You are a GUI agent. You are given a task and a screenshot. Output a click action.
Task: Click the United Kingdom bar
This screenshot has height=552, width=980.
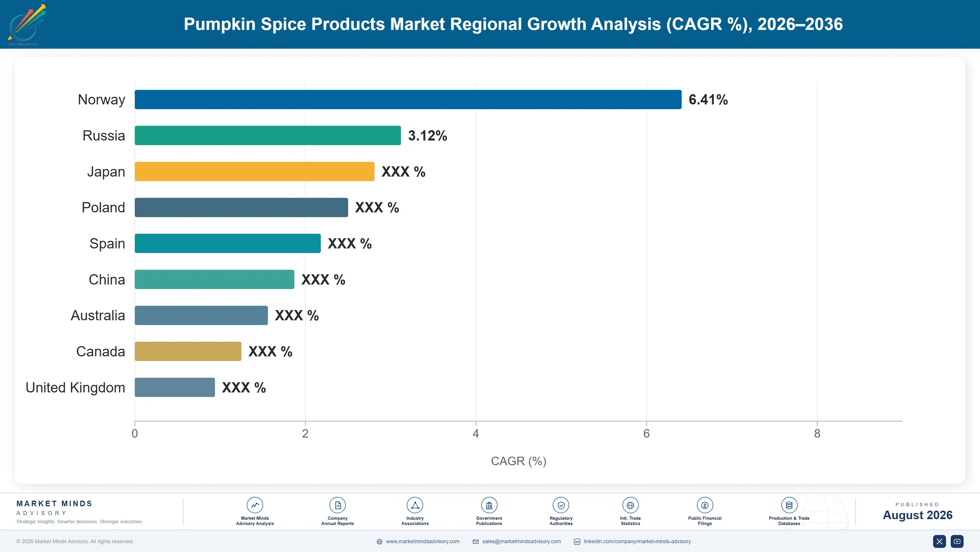(x=175, y=387)
